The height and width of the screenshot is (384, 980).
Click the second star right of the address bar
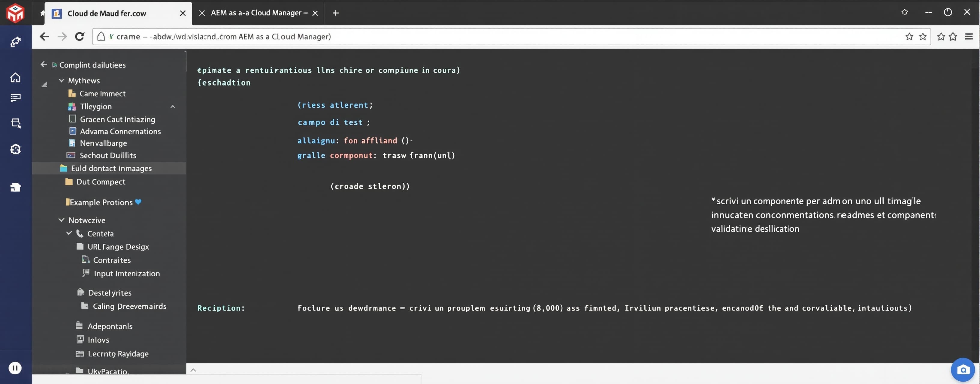(x=953, y=37)
